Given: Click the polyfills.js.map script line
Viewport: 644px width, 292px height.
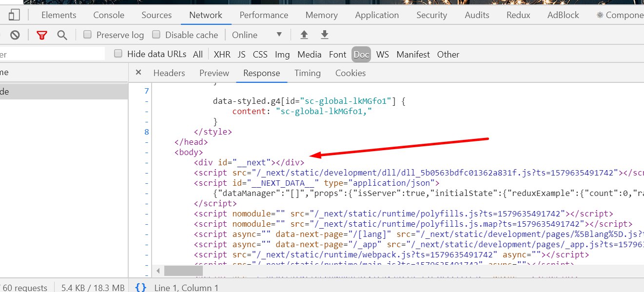Looking at the screenshot, I should pos(413,224).
